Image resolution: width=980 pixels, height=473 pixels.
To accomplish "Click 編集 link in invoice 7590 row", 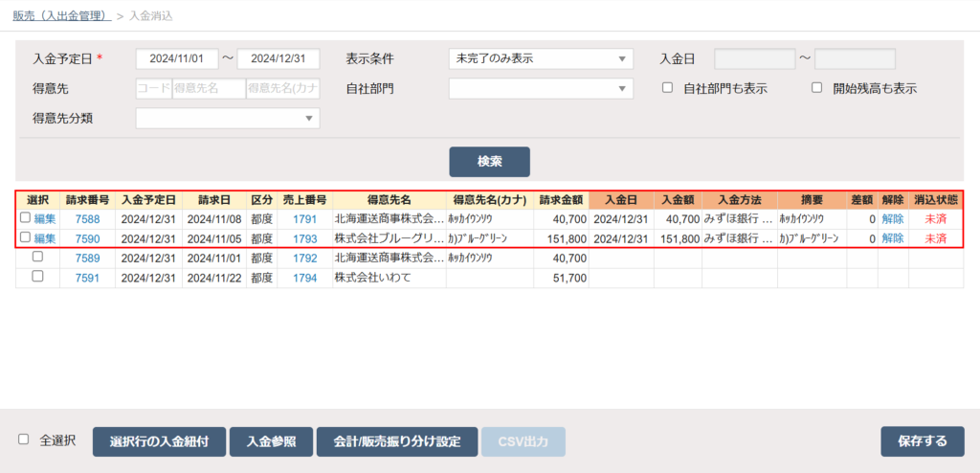I will pos(44,238).
